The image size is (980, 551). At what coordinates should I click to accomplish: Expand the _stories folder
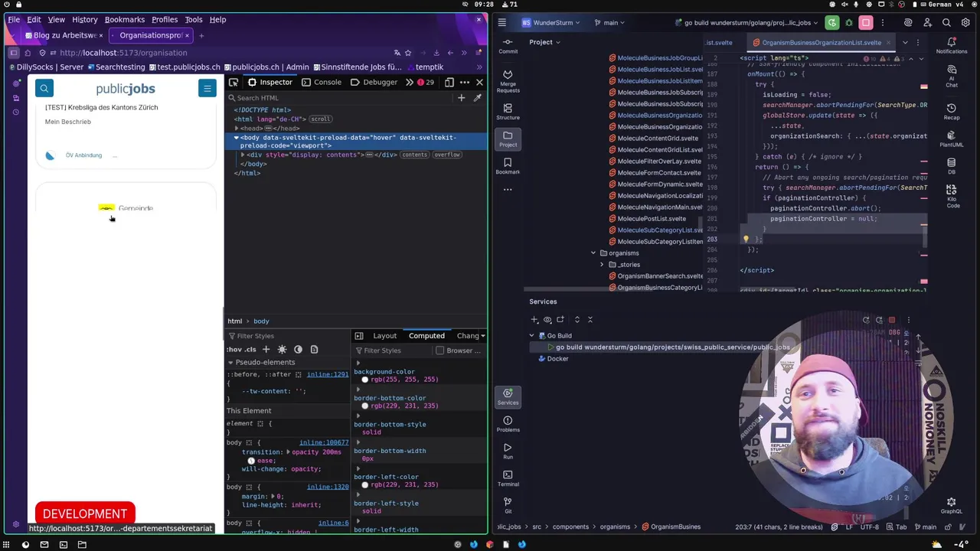pyautogui.click(x=602, y=265)
